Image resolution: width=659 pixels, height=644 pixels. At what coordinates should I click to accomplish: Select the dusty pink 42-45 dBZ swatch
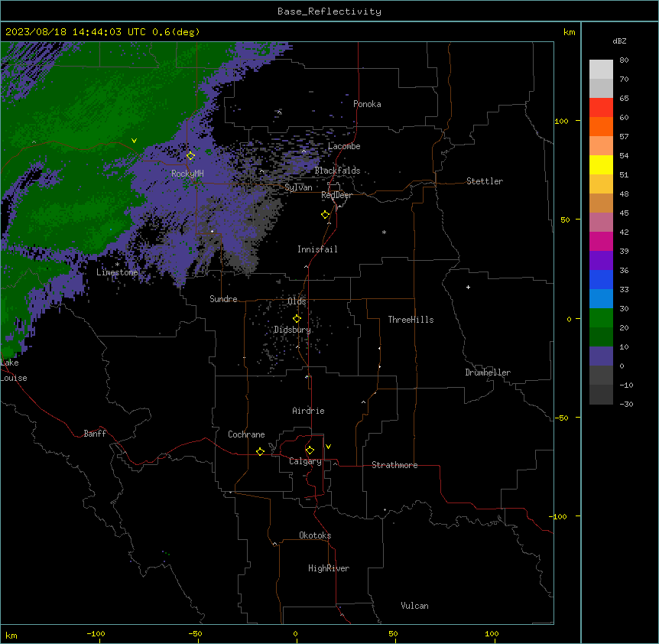[x=601, y=223]
